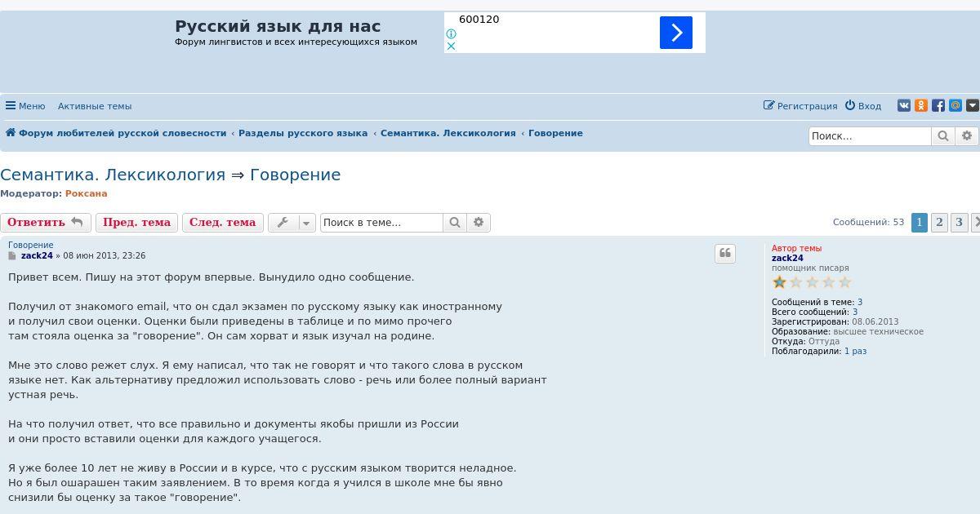
Task: Click the blue ad arrow button
Action: pyautogui.click(x=676, y=33)
